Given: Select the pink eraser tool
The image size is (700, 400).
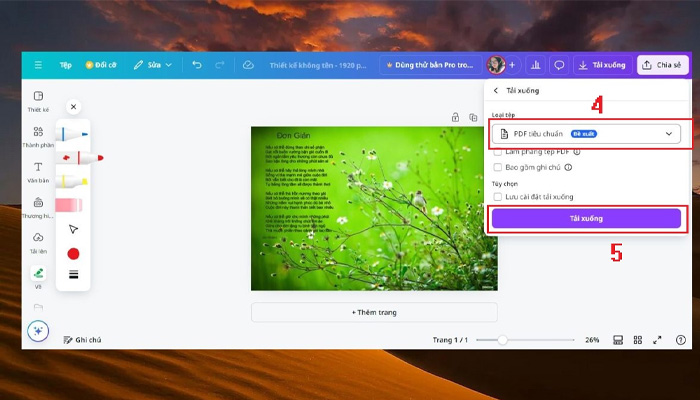Looking at the screenshot, I should 69,205.
